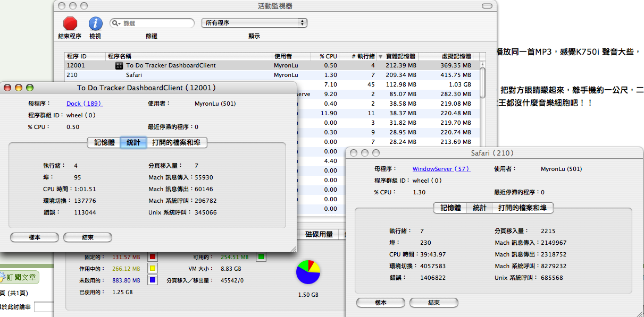This screenshot has height=317, width=644.
Task: Click the red 固定的 memory color swatch
Action: point(153,257)
